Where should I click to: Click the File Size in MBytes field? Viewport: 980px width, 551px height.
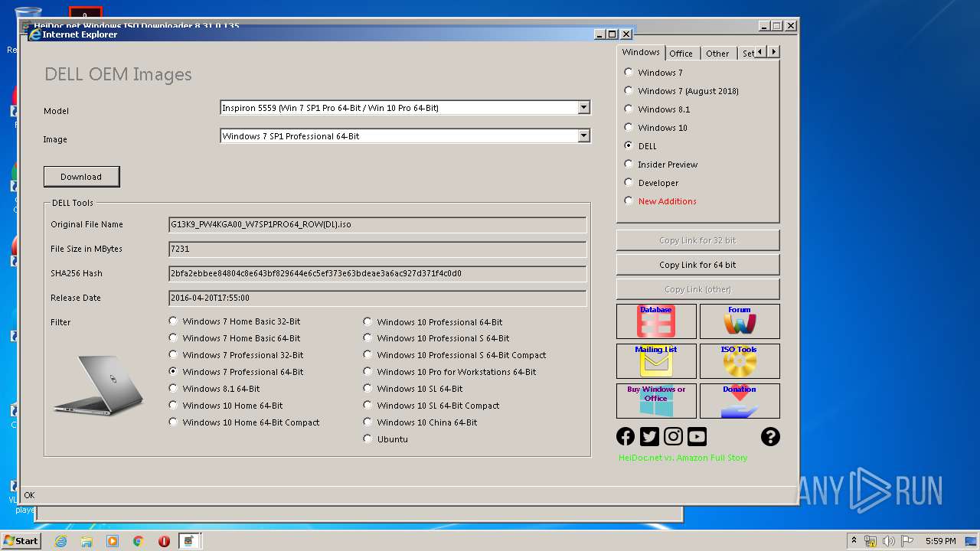(377, 249)
